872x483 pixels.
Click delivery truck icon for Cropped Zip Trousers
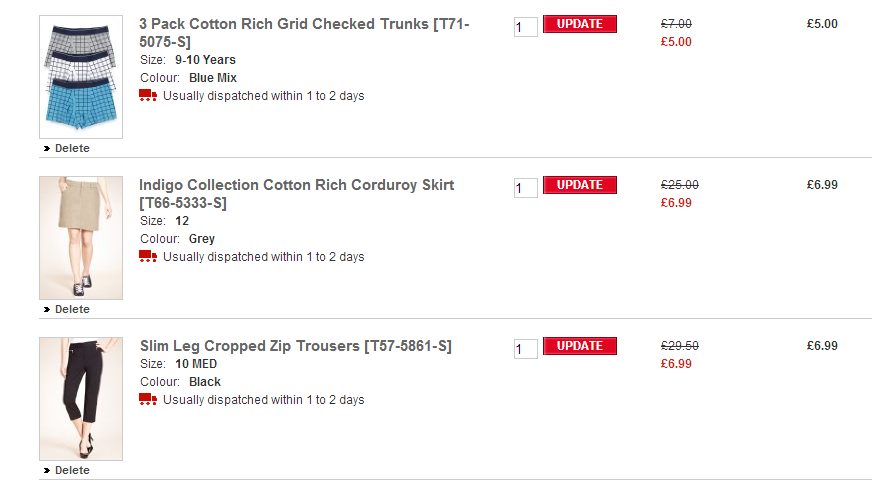click(148, 400)
